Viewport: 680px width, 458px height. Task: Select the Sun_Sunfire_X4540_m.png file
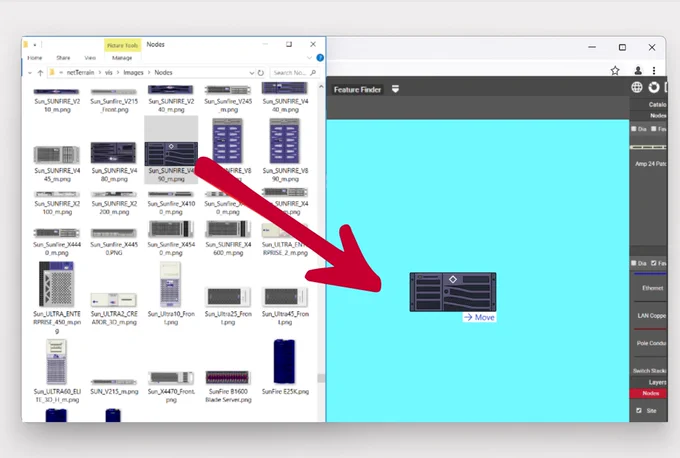coord(171,239)
